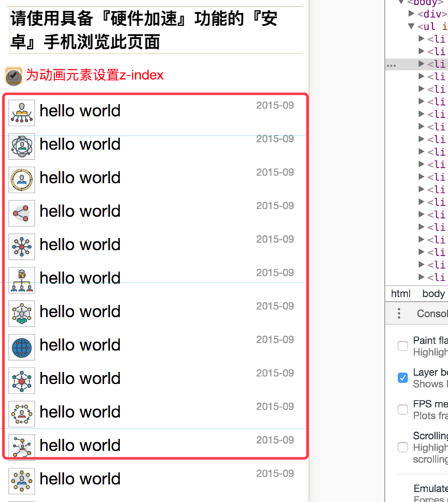Image resolution: width=448 pixels, height=502 pixels.
Task: Click the person with circular arrows icon
Action: 21,414
